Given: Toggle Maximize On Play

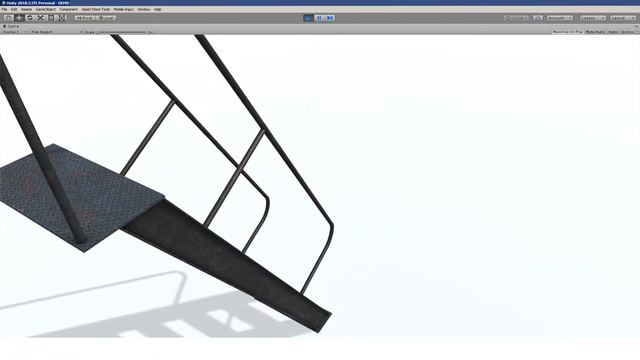Looking at the screenshot, I should 567,32.
